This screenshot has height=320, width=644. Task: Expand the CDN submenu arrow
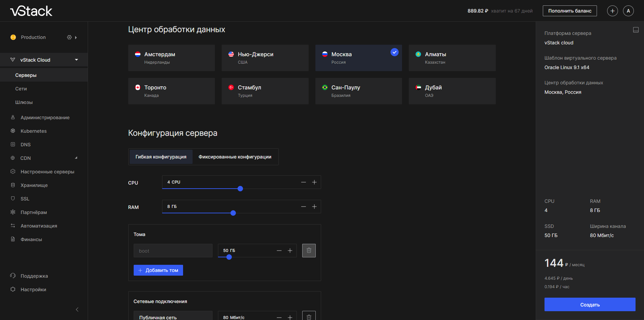coord(76,158)
